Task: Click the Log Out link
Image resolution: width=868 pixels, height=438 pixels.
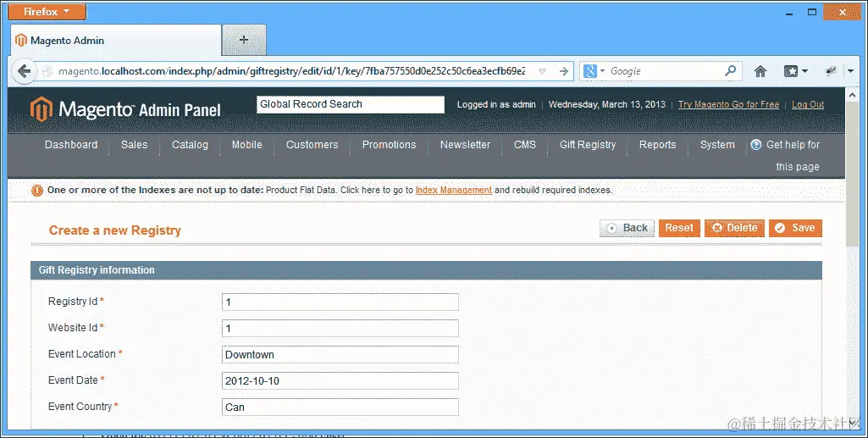Action: pyautogui.click(x=808, y=104)
